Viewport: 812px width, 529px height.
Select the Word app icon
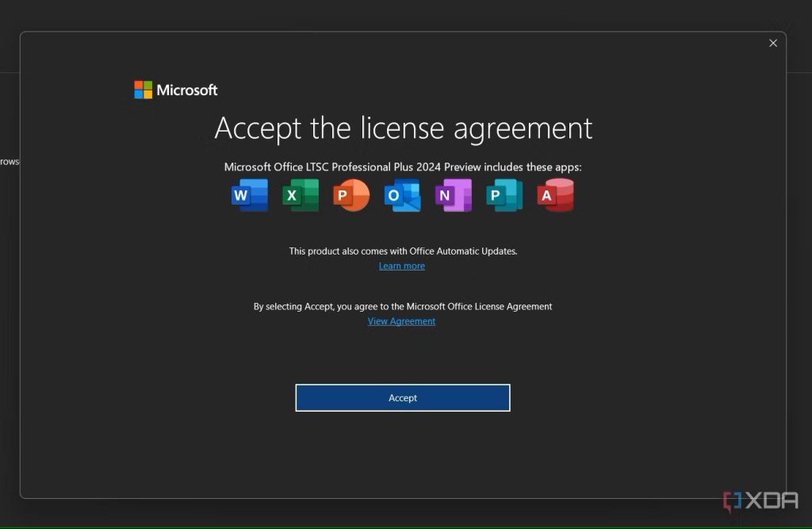click(x=248, y=195)
